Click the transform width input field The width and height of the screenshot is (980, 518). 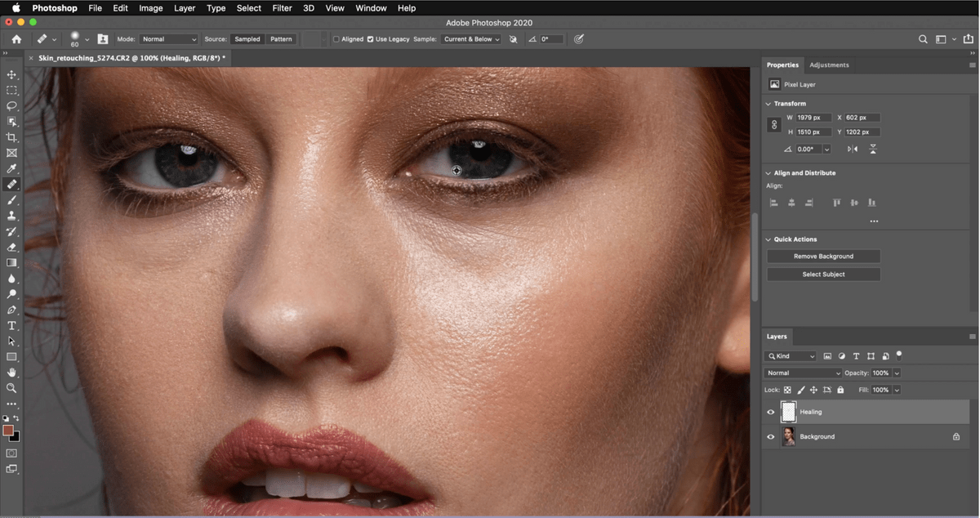pos(813,118)
